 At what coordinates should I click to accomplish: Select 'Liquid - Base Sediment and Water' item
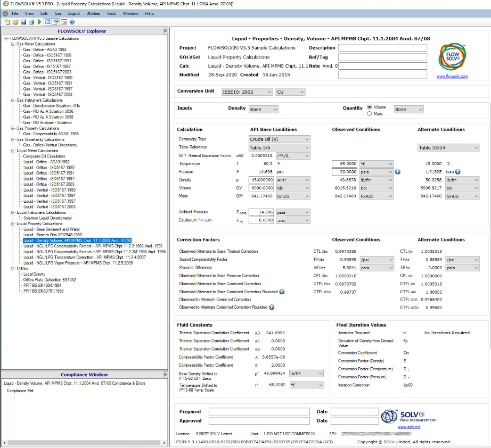[x=52, y=229]
